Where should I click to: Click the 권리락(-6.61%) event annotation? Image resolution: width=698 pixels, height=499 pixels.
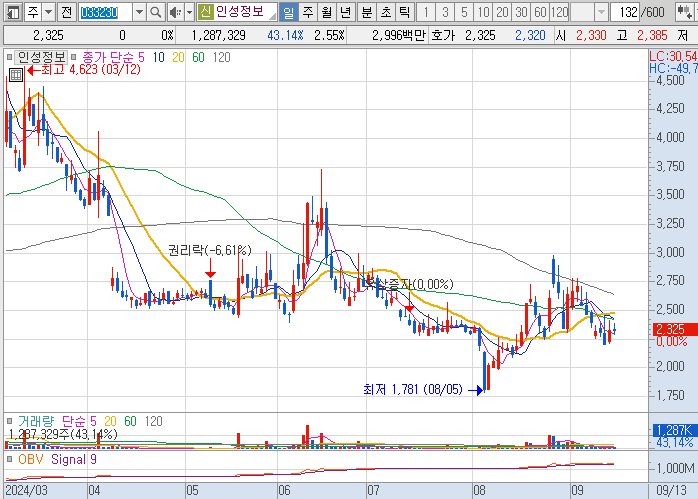(x=210, y=250)
